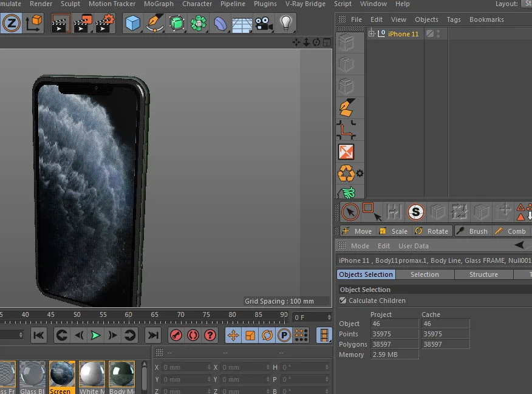This screenshot has width=532, height=394.
Task: Open the Mode menu in Attributes panel
Action: (360, 246)
